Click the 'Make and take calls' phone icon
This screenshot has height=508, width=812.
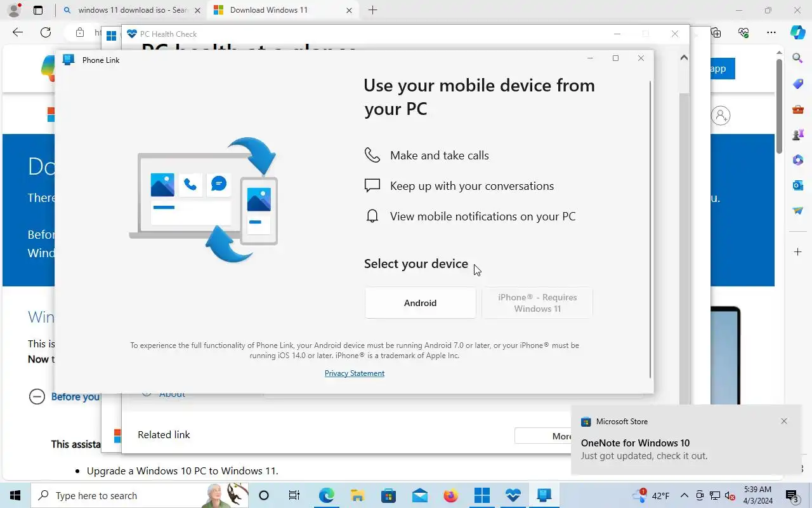click(372, 155)
